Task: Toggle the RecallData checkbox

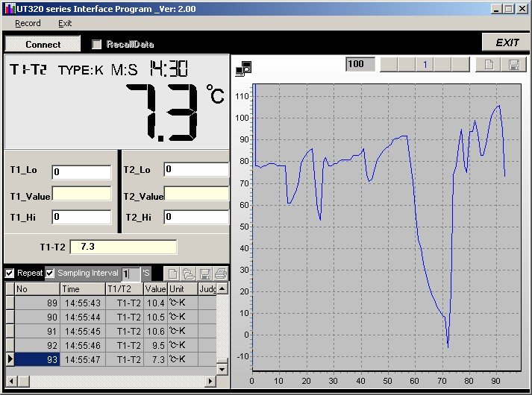Action: [x=96, y=44]
